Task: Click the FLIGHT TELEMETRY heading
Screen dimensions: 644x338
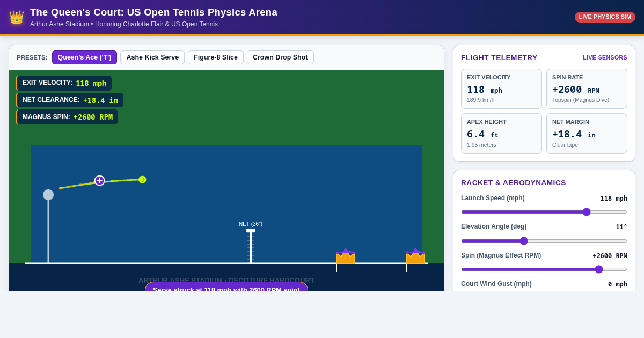Action: pos(499,57)
